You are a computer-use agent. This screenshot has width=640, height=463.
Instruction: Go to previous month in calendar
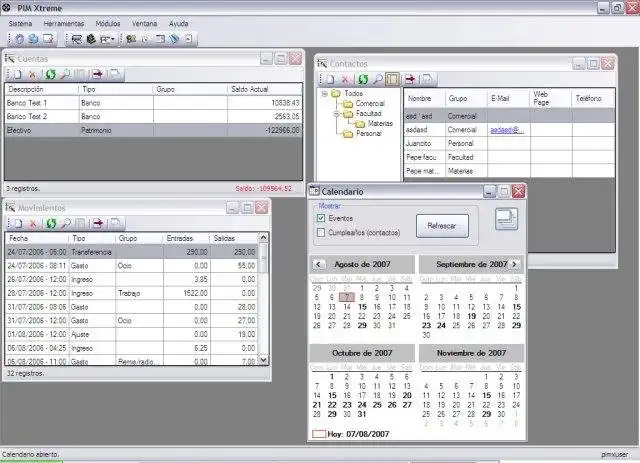click(x=319, y=265)
